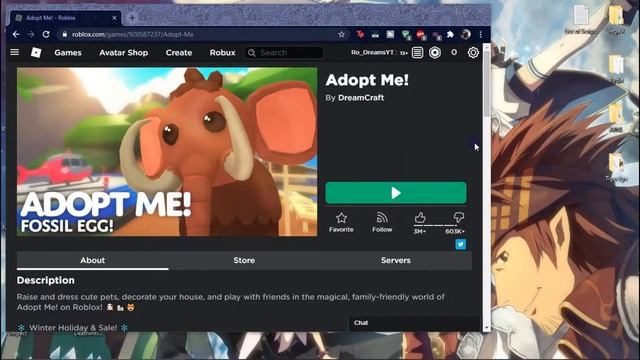Click the 'Winter Holiday & Sale!' text
The height and width of the screenshot is (360, 640).
pyautogui.click(x=73, y=328)
